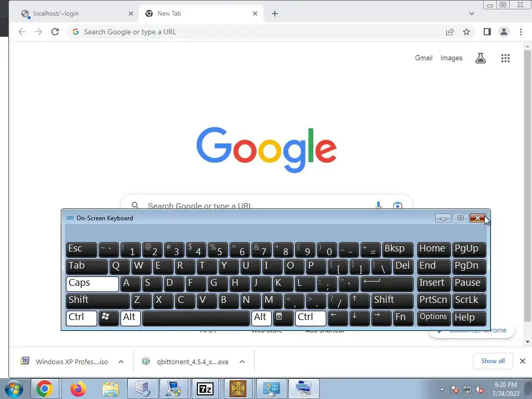Switch to localhost/~login tab

pos(76,14)
